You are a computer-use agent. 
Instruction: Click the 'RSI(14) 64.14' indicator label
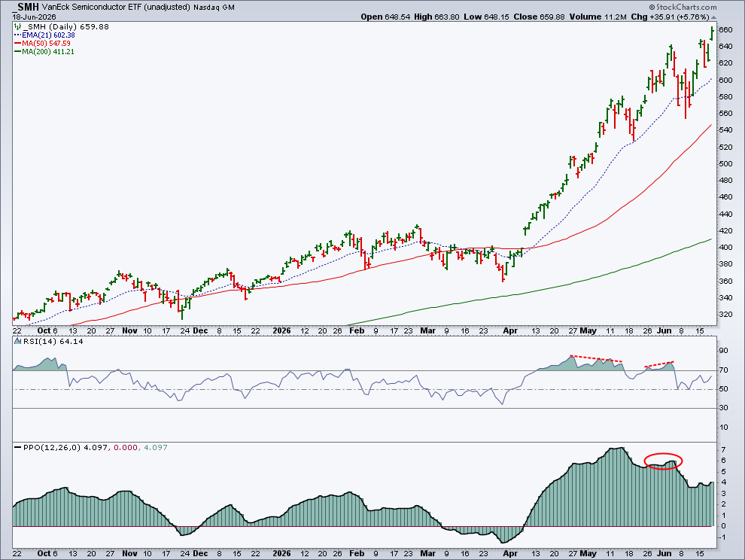[53, 341]
